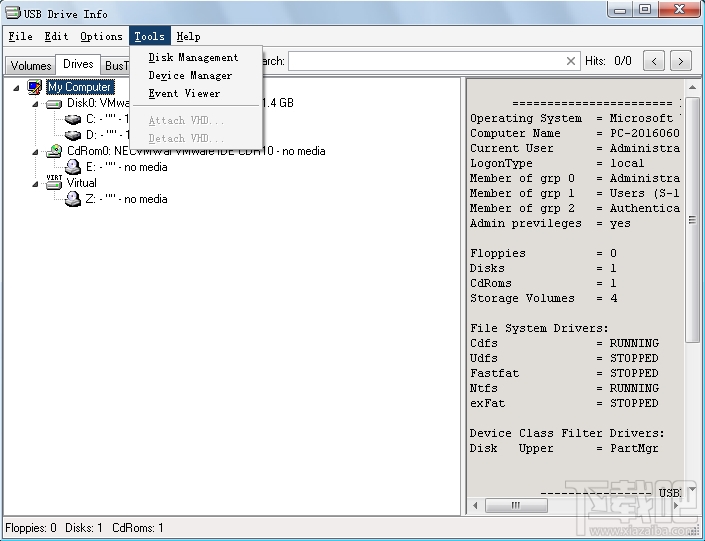Click the 'Storage Volumes = 4' line
705x541 pixels.
544,298
